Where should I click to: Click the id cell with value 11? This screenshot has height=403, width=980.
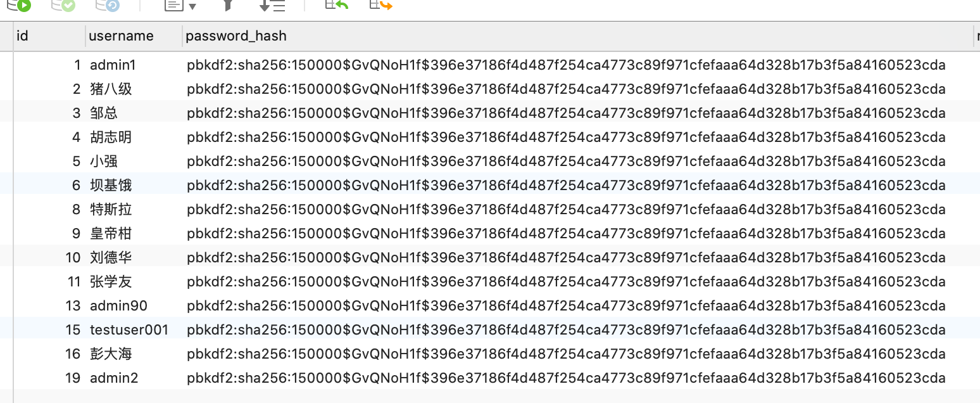[x=49, y=281]
